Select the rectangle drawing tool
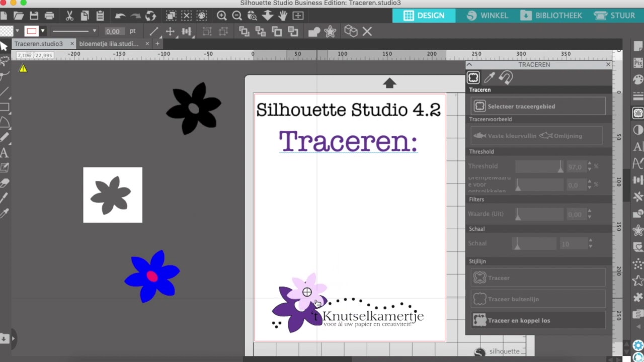 tap(5, 107)
